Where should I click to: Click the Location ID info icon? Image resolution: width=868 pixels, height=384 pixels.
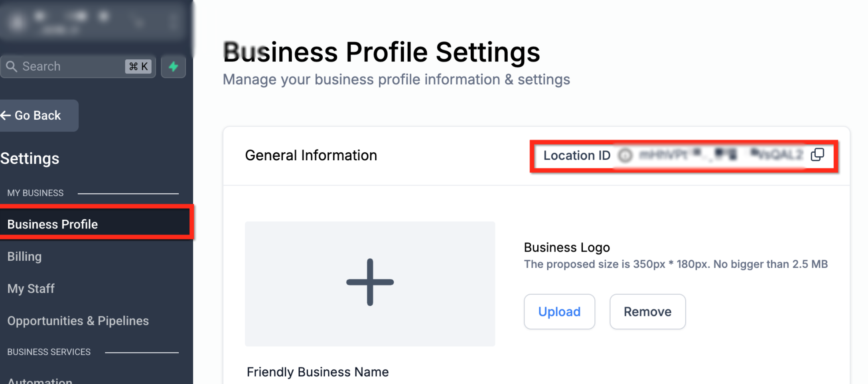[625, 155]
